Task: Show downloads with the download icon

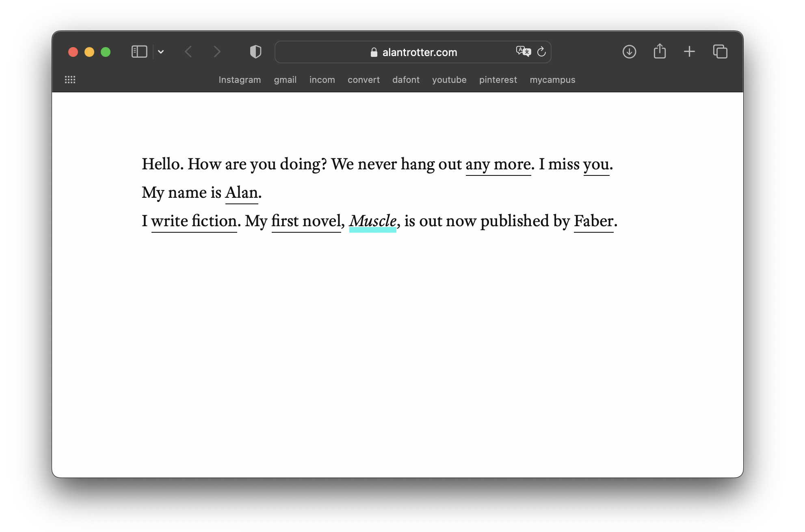Action: 629,52
